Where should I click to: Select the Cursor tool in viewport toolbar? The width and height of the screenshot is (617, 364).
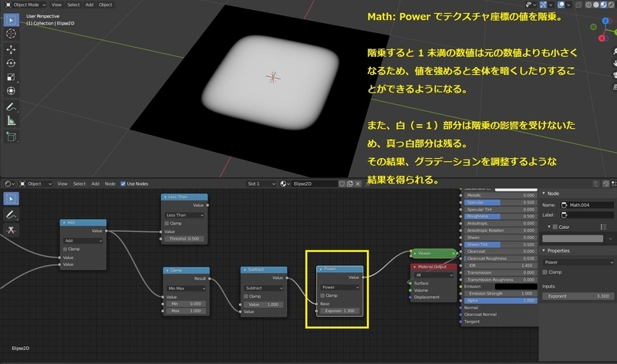coord(11,34)
